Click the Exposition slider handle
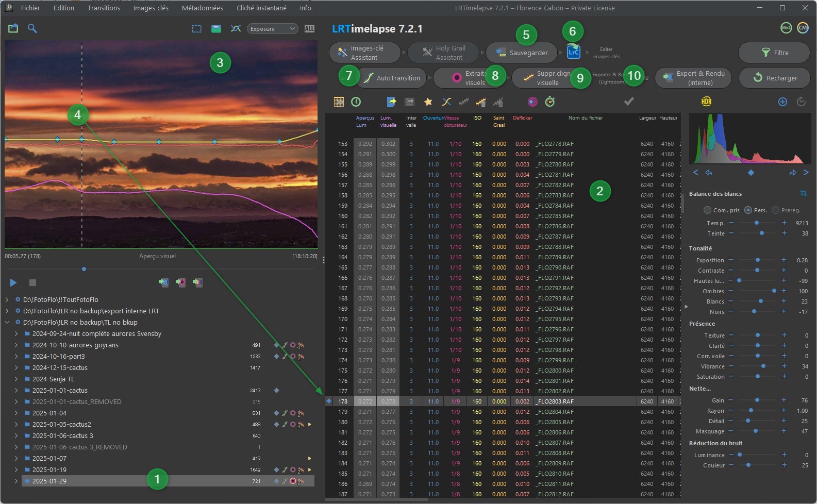Viewport: 817px width, 504px height. pos(757,260)
